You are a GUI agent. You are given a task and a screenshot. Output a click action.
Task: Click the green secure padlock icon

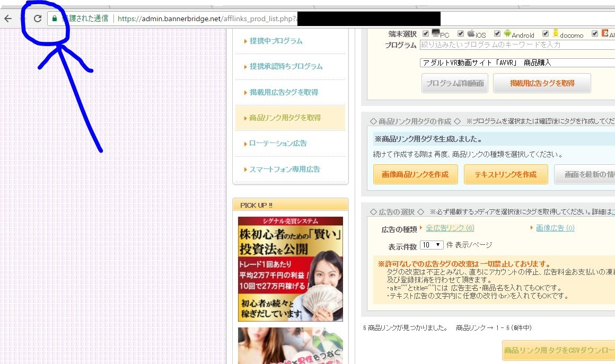click(x=54, y=19)
